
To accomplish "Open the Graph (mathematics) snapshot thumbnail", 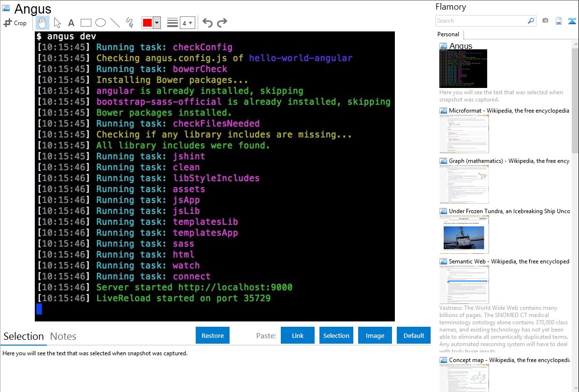I will 464,184.
